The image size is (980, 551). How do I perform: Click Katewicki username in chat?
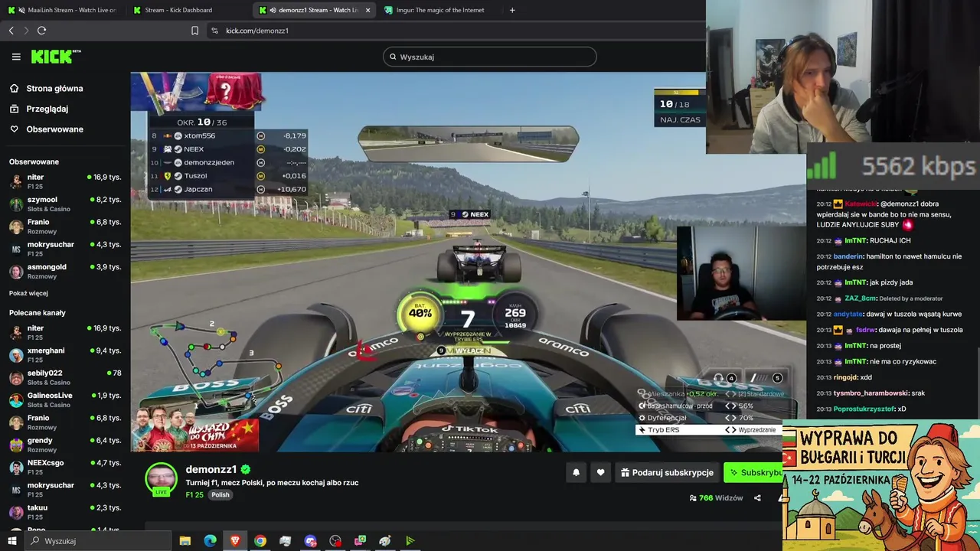pyautogui.click(x=861, y=204)
